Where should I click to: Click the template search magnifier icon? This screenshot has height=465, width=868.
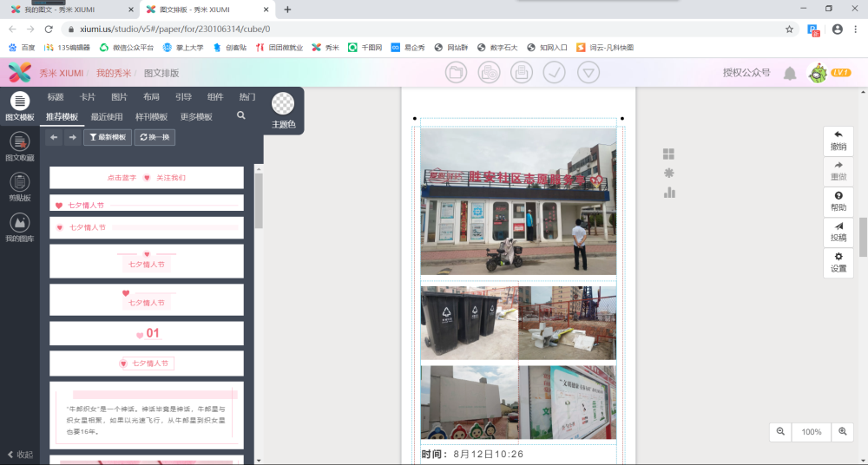(240, 115)
